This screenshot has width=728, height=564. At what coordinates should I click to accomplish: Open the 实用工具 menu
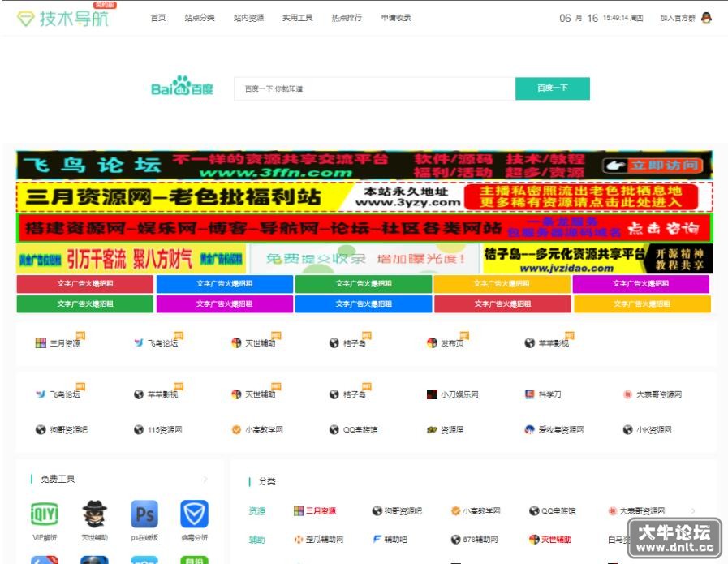(298, 18)
